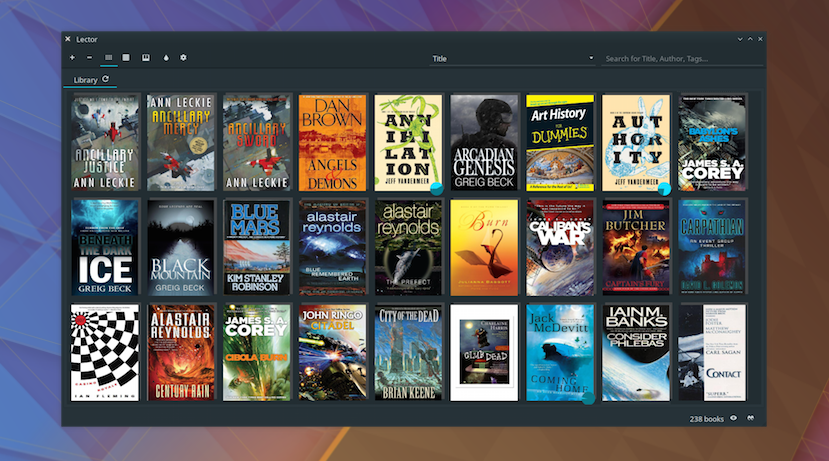Viewport: 829px width, 461px height.
Task: Open Arcadian Genesis by Greig Beck
Action: pyautogui.click(x=484, y=143)
